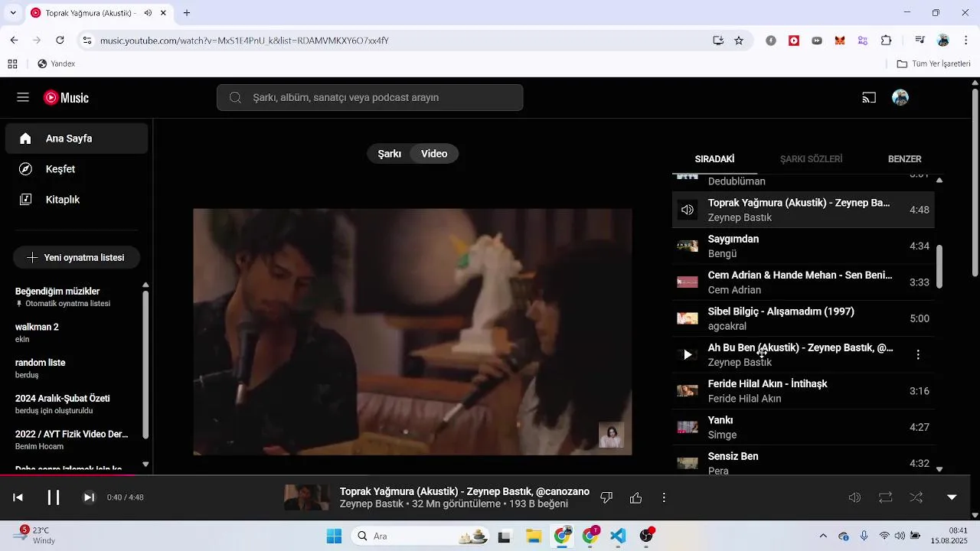The height and width of the screenshot is (551, 980).
Task: Open a new browser tab
Action: 187,13
